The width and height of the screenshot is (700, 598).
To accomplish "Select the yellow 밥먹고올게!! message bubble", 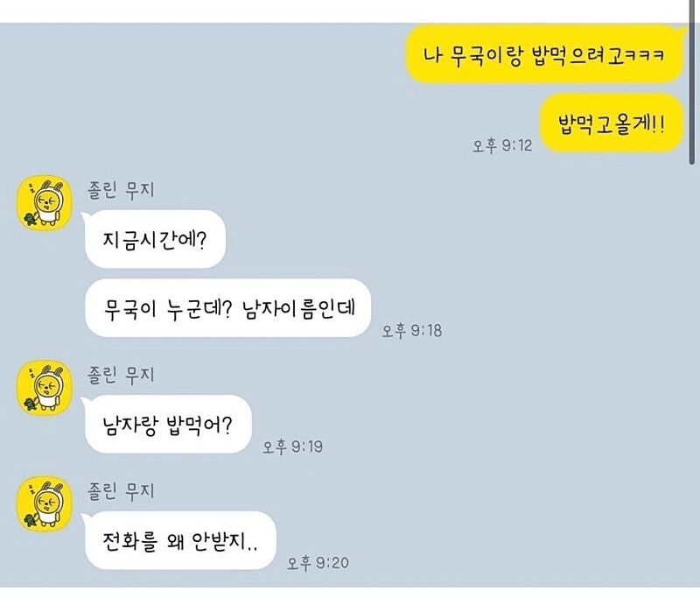I will (612, 123).
